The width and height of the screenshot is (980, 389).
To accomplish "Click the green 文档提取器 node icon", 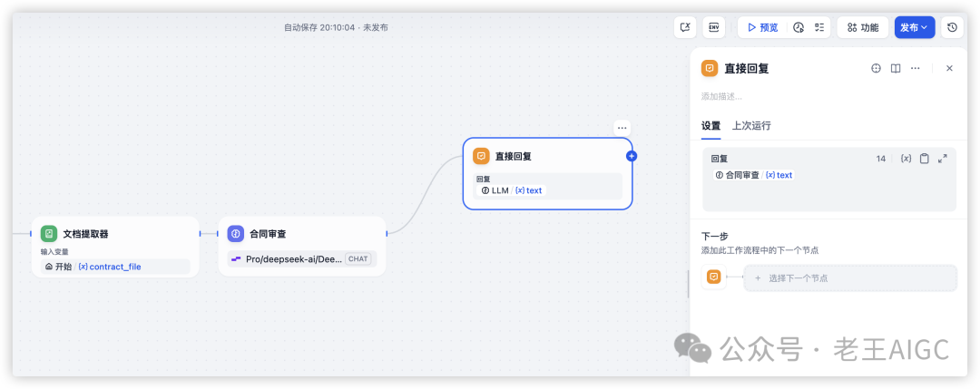I will (49, 234).
